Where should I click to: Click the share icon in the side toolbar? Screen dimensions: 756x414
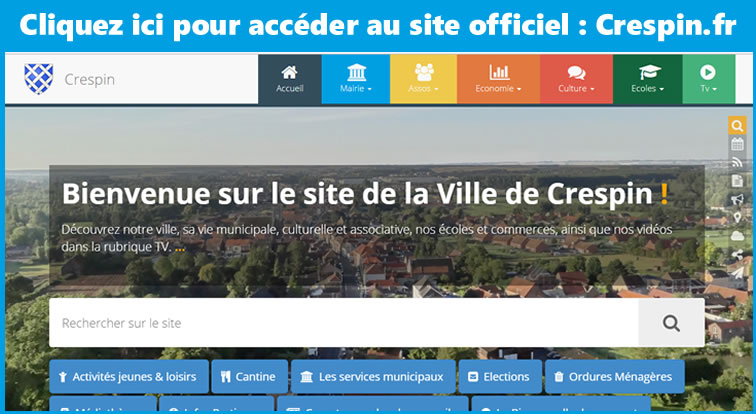(x=737, y=254)
